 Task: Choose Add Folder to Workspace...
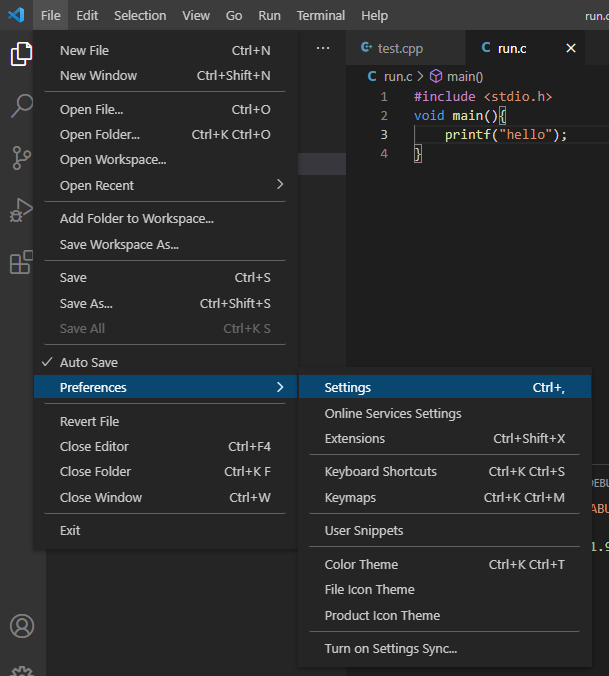[166, 219]
